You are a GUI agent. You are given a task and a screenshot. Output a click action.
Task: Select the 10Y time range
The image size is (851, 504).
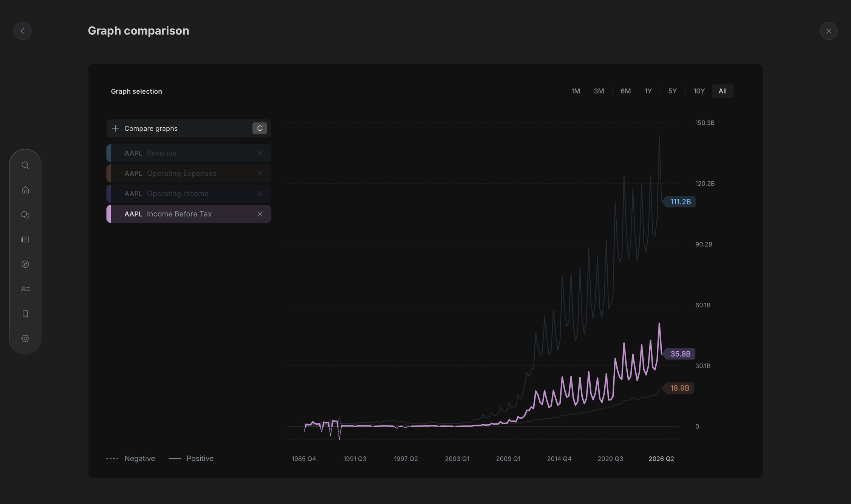pos(699,91)
